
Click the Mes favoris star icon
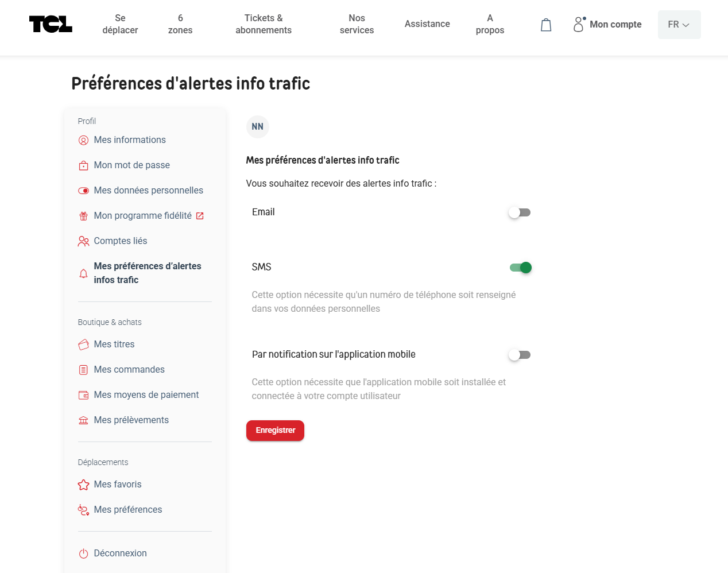83,485
